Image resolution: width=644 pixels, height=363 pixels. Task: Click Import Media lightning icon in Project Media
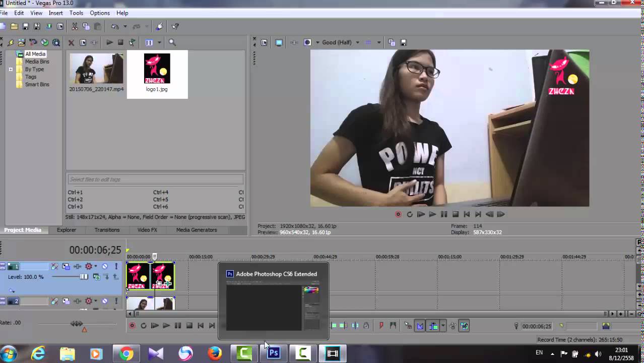click(10, 43)
